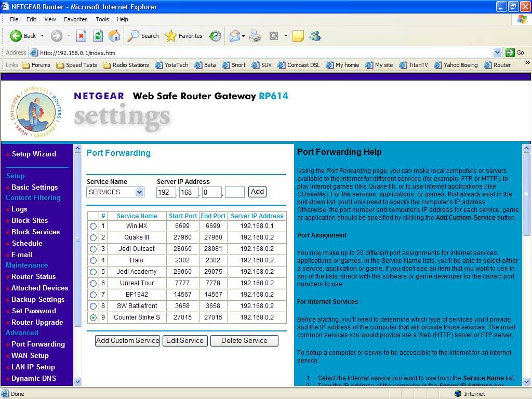Click the Print icon

[255, 36]
